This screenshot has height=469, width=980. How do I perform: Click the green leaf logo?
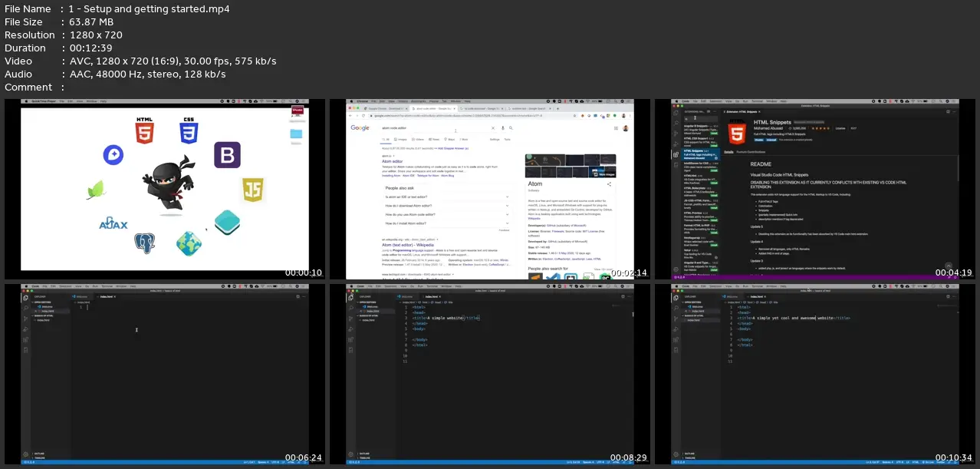[x=96, y=189]
